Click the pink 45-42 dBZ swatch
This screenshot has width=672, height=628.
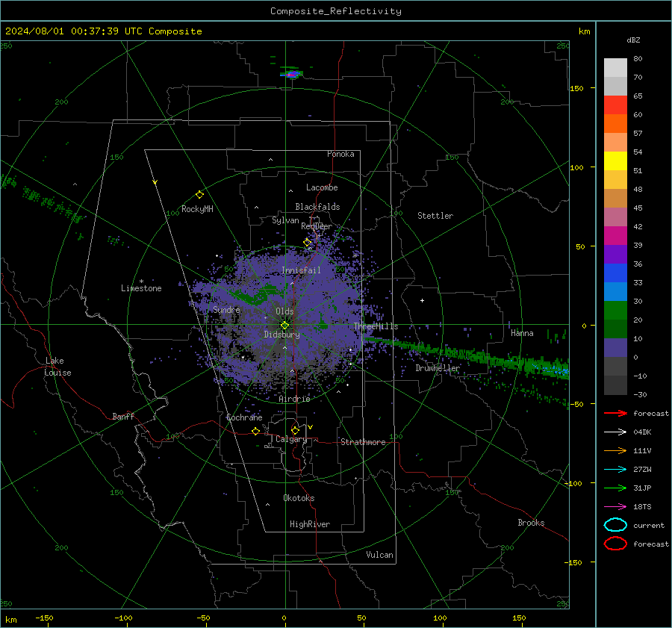615,217
